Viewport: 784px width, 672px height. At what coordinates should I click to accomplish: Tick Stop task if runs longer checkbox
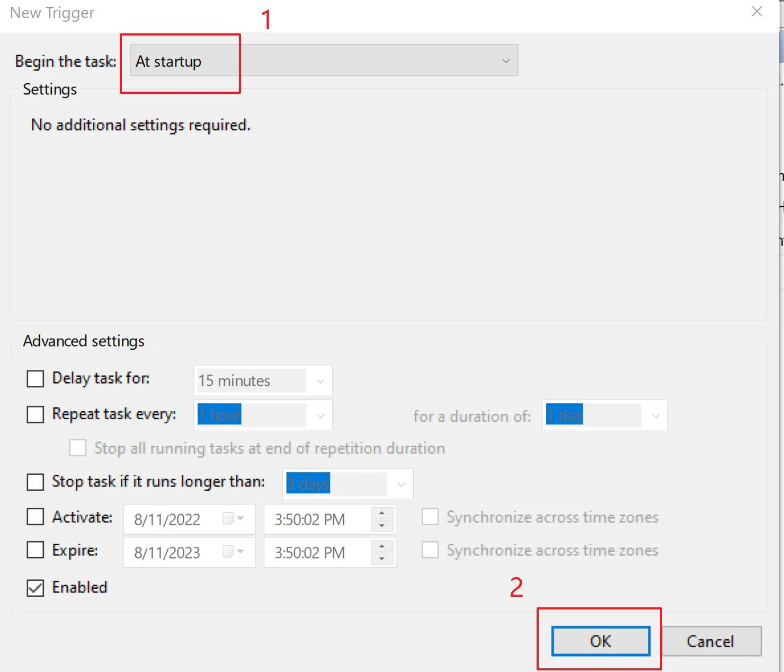[35, 482]
